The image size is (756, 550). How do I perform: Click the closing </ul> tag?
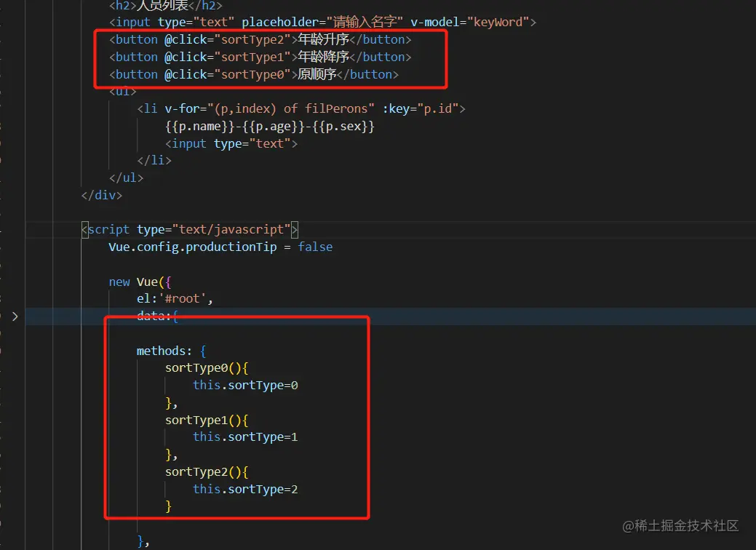(x=126, y=178)
